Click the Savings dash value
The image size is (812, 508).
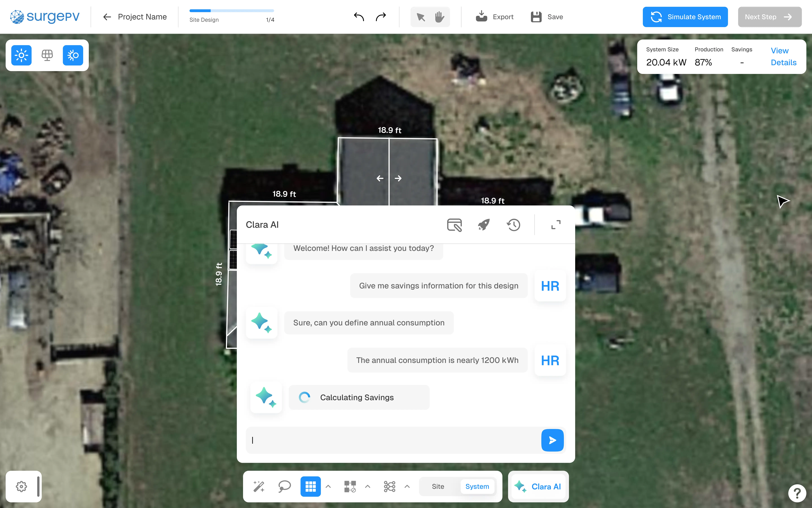[742, 63]
